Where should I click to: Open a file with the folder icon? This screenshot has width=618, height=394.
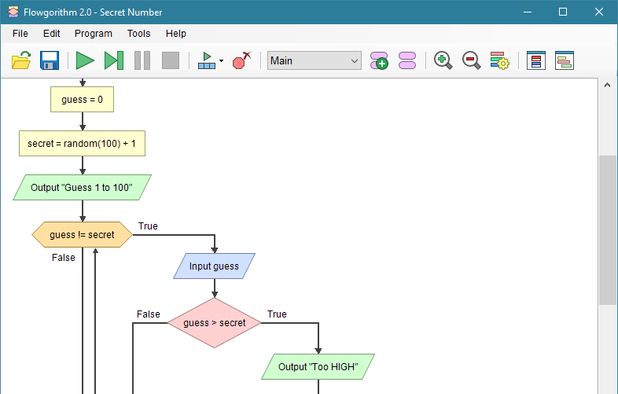[x=21, y=61]
